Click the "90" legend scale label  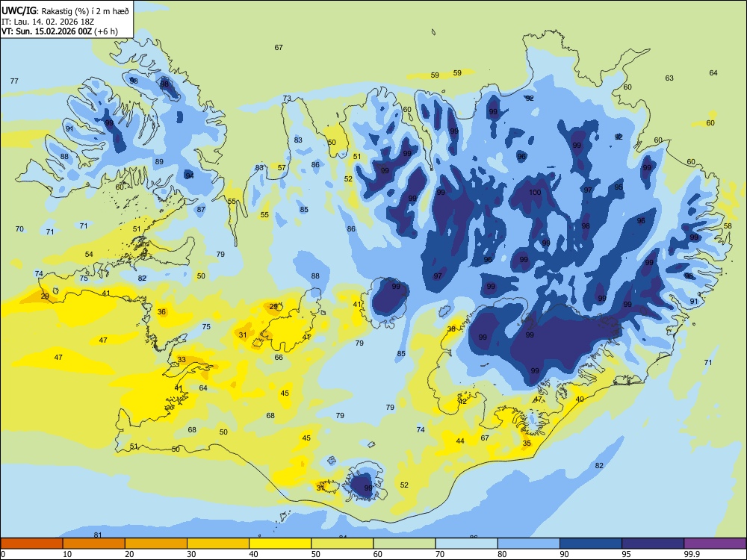pyautogui.click(x=565, y=554)
